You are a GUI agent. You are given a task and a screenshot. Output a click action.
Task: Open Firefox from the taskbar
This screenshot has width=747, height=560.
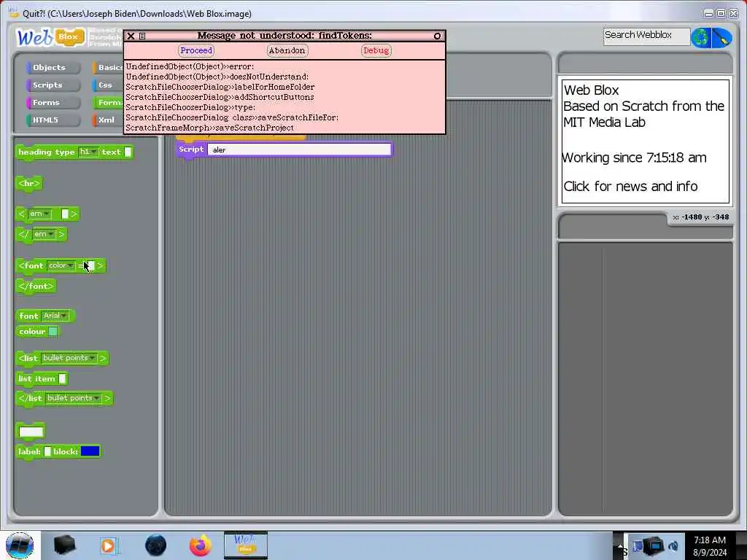point(201,545)
